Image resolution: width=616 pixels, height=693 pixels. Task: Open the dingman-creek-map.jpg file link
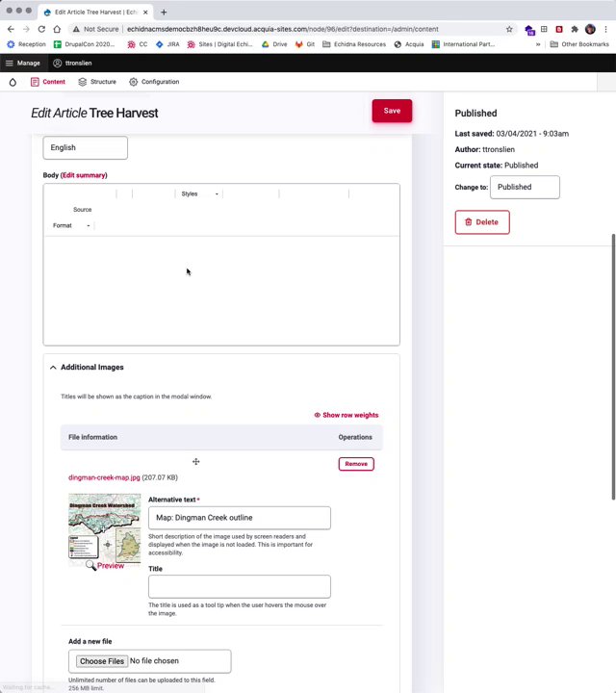point(104,477)
